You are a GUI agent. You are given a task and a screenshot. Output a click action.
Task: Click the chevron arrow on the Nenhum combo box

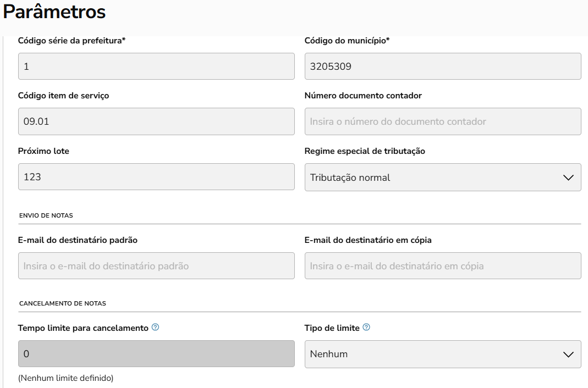pyautogui.click(x=569, y=354)
